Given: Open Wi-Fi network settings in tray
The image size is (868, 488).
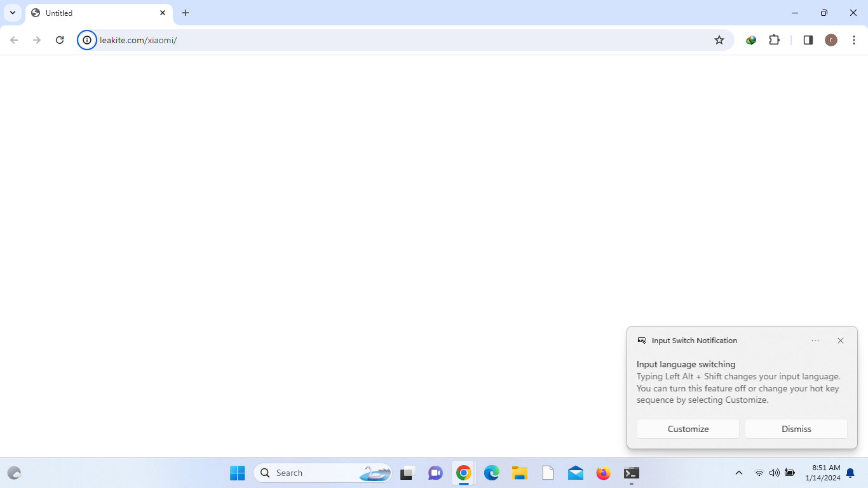Looking at the screenshot, I should tap(759, 473).
